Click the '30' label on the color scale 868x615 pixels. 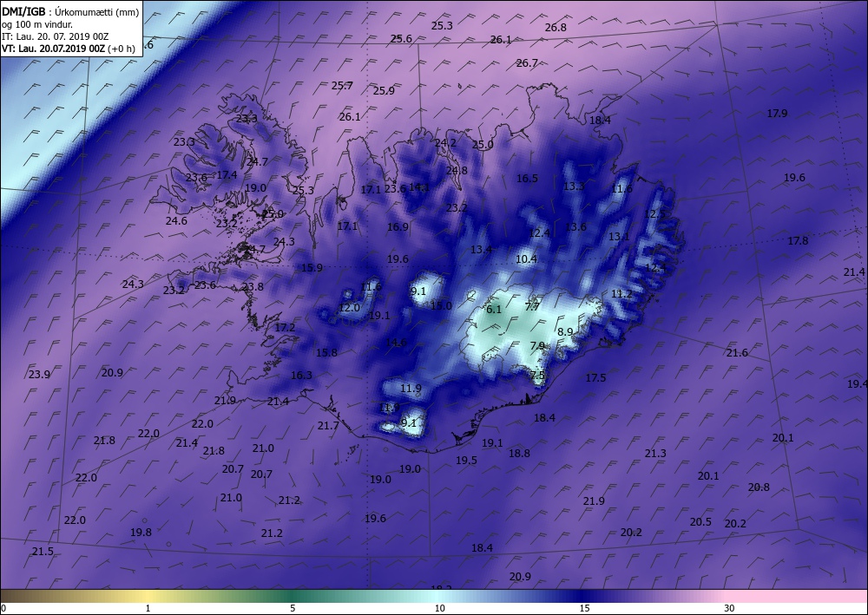pyautogui.click(x=729, y=608)
